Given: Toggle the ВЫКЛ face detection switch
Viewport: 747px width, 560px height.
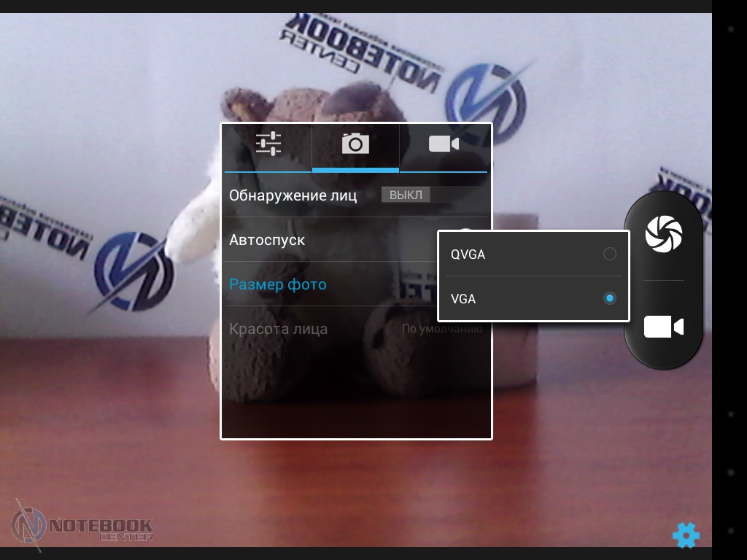Looking at the screenshot, I should pos(406,195).
